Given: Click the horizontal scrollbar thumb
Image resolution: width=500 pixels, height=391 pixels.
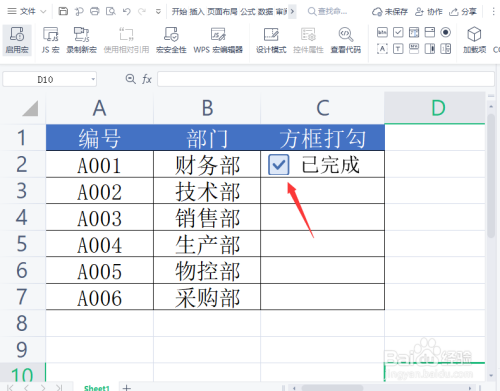Looking at the screenshot, I should coord(332,388).
